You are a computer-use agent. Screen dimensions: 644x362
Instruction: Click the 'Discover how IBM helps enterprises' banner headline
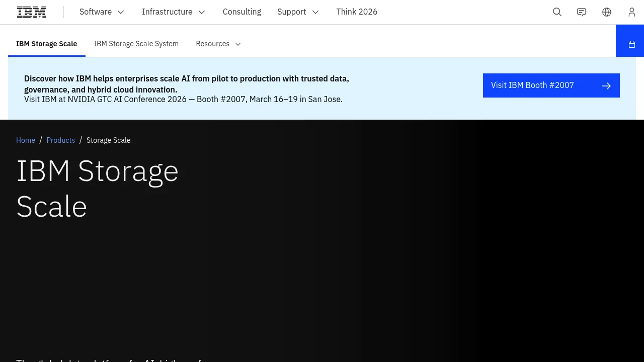tap(187, 84)
